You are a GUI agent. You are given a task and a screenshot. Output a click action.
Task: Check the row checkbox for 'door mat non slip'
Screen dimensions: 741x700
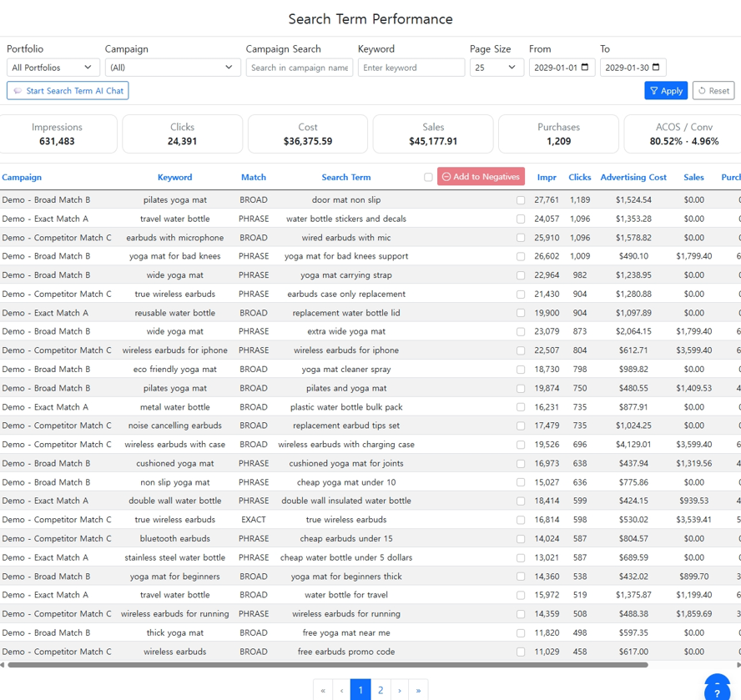click(519, 199)
